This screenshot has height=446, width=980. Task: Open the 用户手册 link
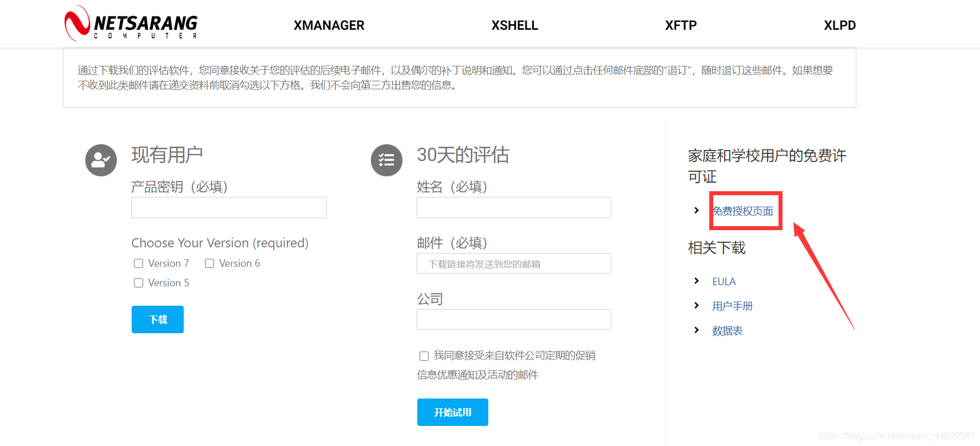point(732,306)
